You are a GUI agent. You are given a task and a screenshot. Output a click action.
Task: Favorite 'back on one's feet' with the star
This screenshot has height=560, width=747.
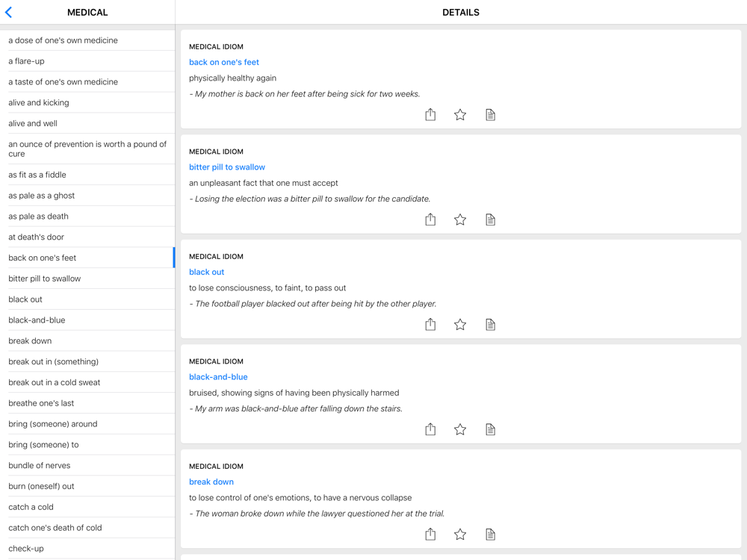(x=459, y=115)
